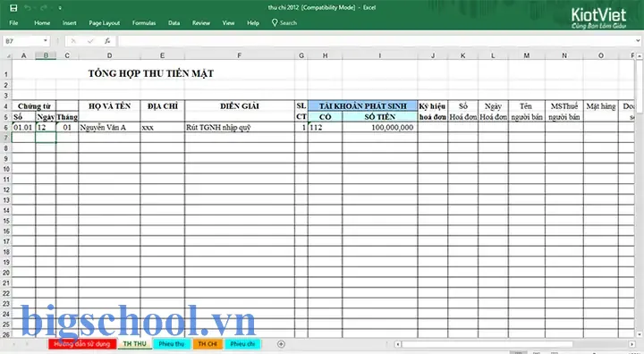This screenshot has height=354, width=644.
Task: Click the Name Box showing B7
Action: click(x=22, y=41)
